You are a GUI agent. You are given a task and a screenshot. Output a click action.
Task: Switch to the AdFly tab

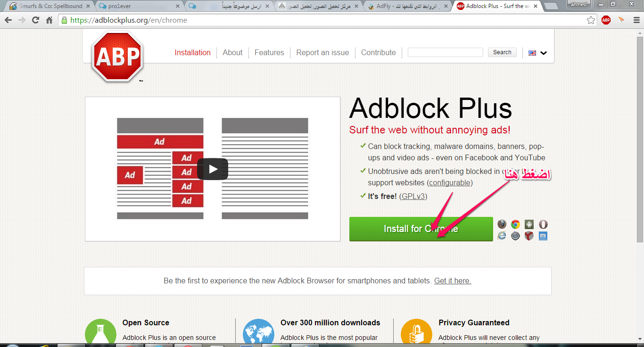[x=408, y=7]
